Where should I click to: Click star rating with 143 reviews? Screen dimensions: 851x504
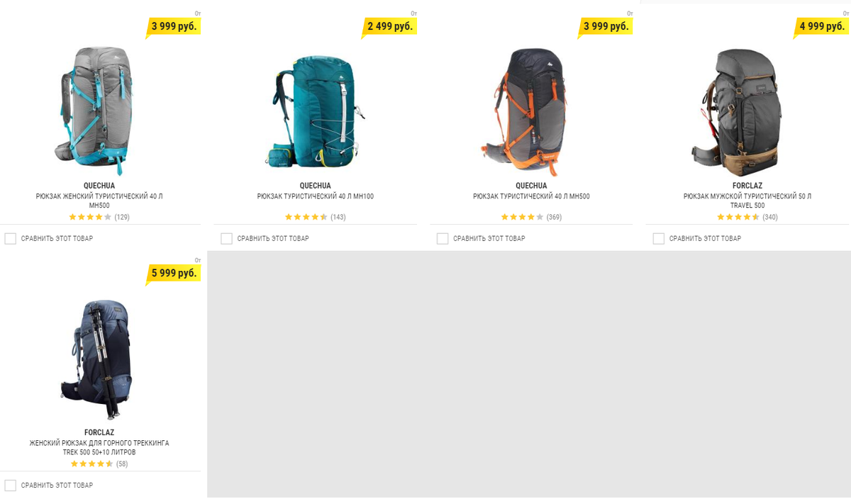(306, 217)
